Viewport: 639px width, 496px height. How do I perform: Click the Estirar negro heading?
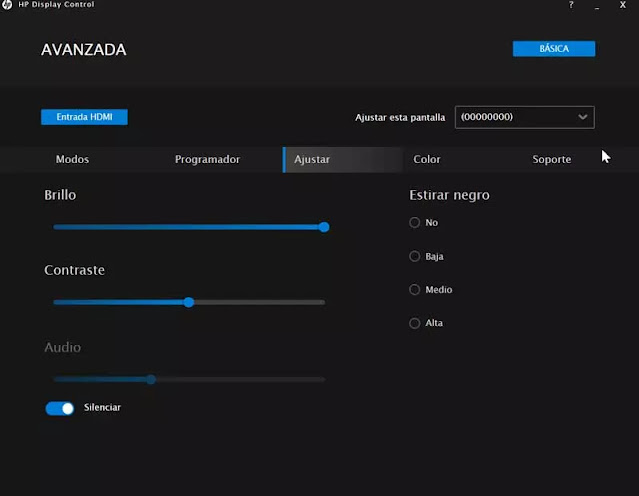(450, 195)
